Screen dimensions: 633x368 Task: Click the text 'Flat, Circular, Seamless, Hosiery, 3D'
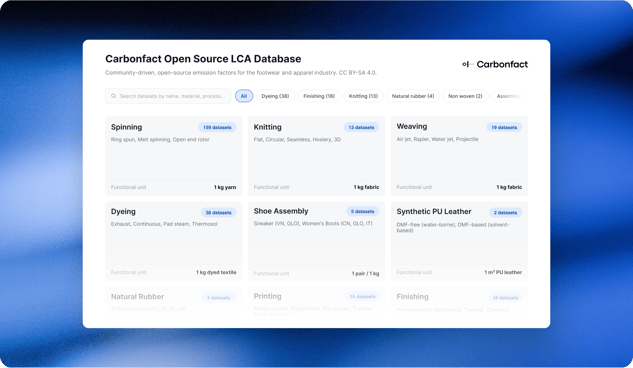point(297,140)
